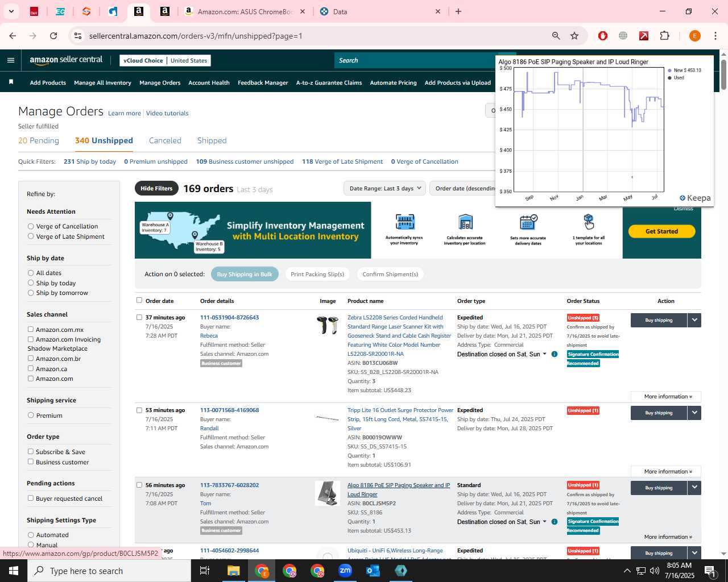Click the volume icon in system tray
Screen dimensions: 728x582
point(655,571)
